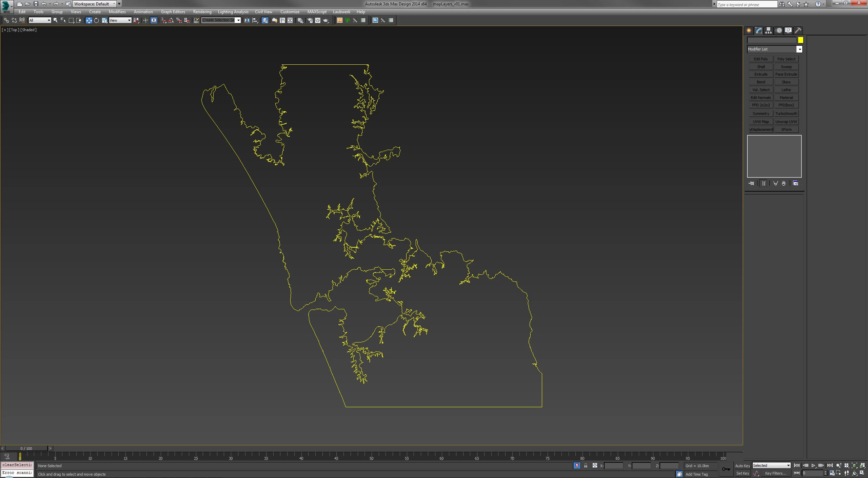Open the Rendering menu
The height and width of the screenshot is (478, 868).
coord(202,12)
